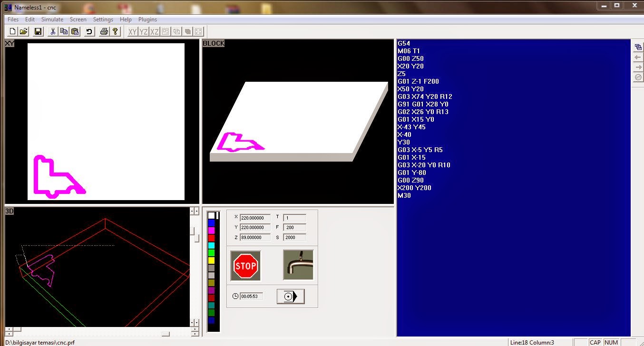Pick the white color swatch
Screen dimensions: 644x346
coord(211,215)
